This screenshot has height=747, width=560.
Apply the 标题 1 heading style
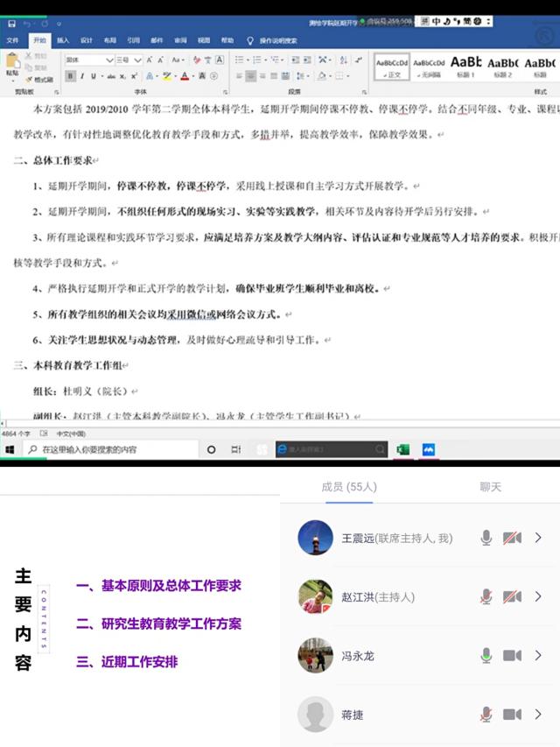(x=465, y=66)
